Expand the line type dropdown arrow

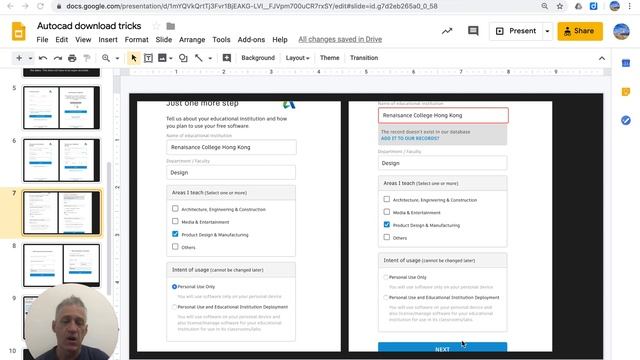pos(210,58)
